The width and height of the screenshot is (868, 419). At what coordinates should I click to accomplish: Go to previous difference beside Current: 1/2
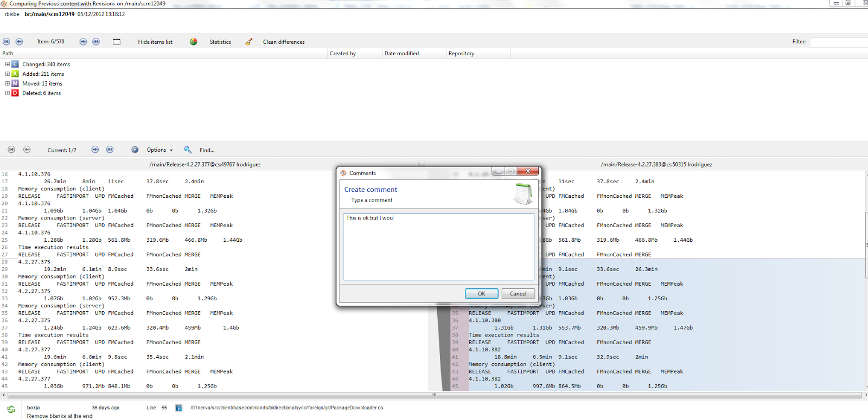point(27,150)
